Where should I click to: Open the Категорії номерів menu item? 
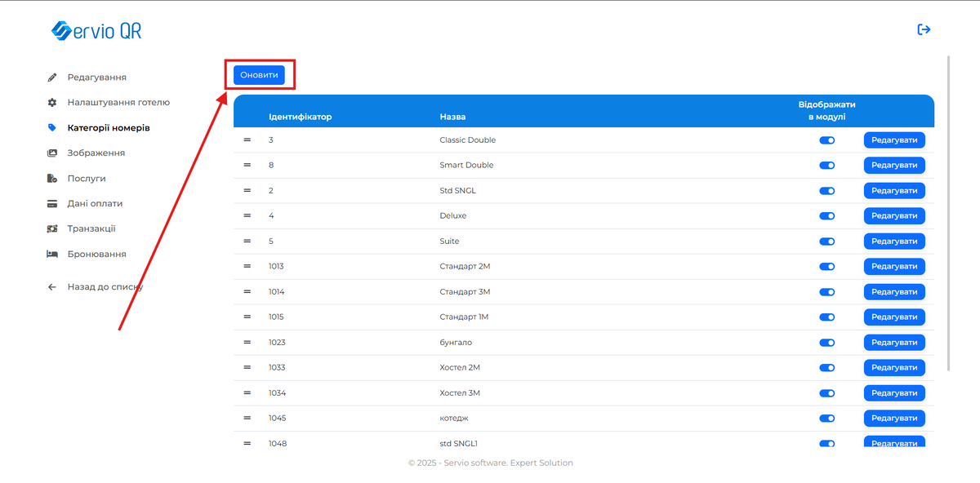click(x=108, y=128)
